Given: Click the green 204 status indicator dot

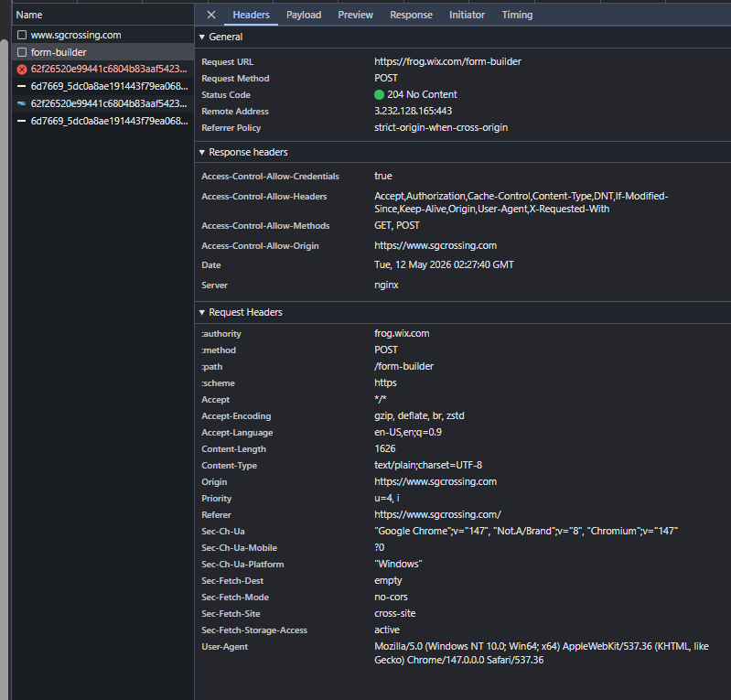Looking at the screenshot, I should (x=379, y=94).
